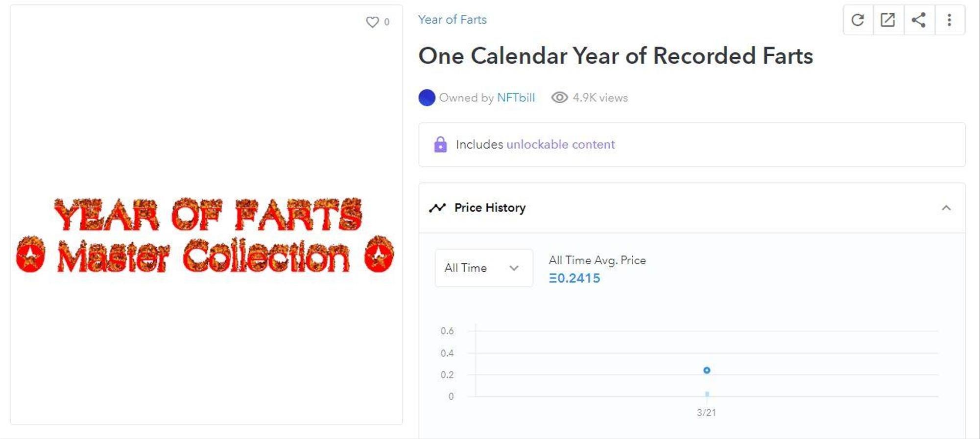
Task: Click the blue owner avatar circle
Action: [x=427, y=98]
